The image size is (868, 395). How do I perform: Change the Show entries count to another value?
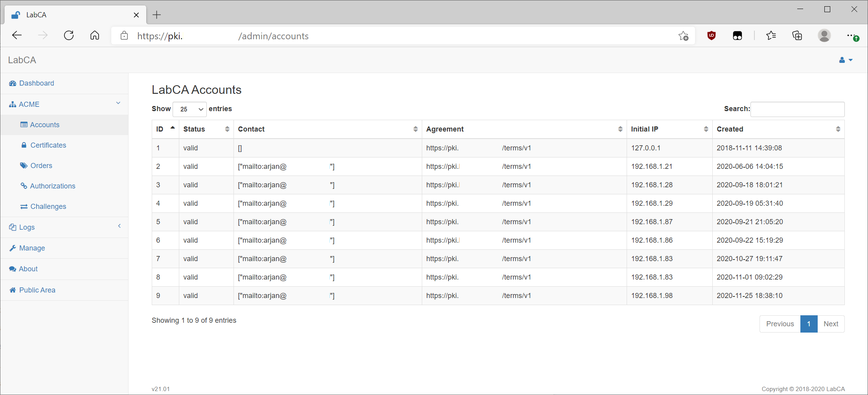click(189, 109)
